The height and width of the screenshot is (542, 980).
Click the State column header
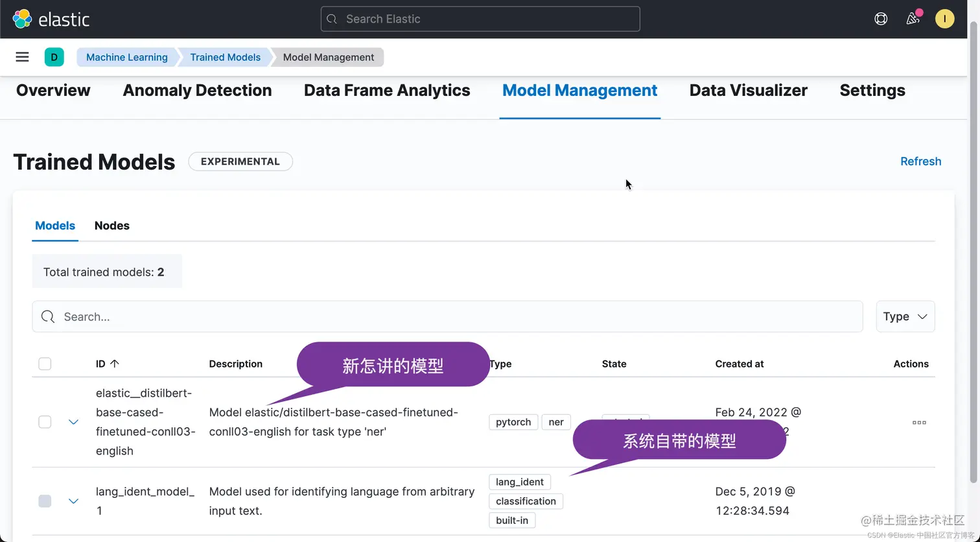click(x=614, y=364)
